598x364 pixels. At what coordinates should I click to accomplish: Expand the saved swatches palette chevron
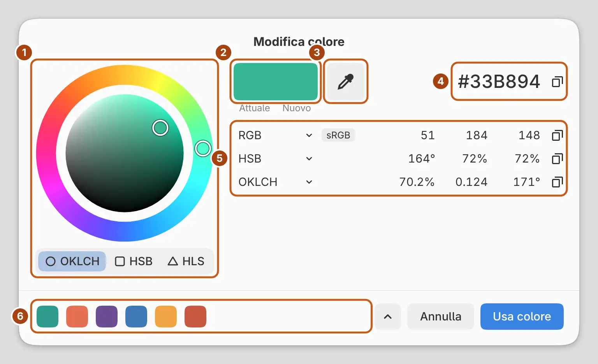tap(388, 317)
